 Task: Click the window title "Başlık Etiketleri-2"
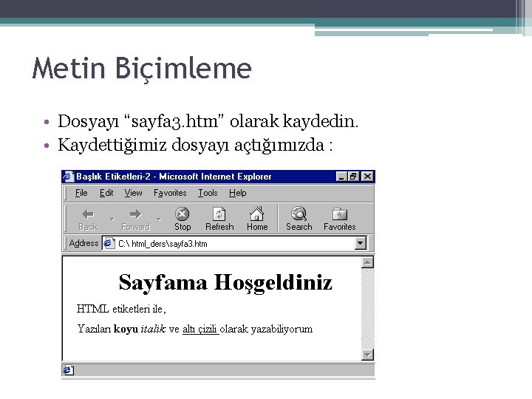point(113,177)
